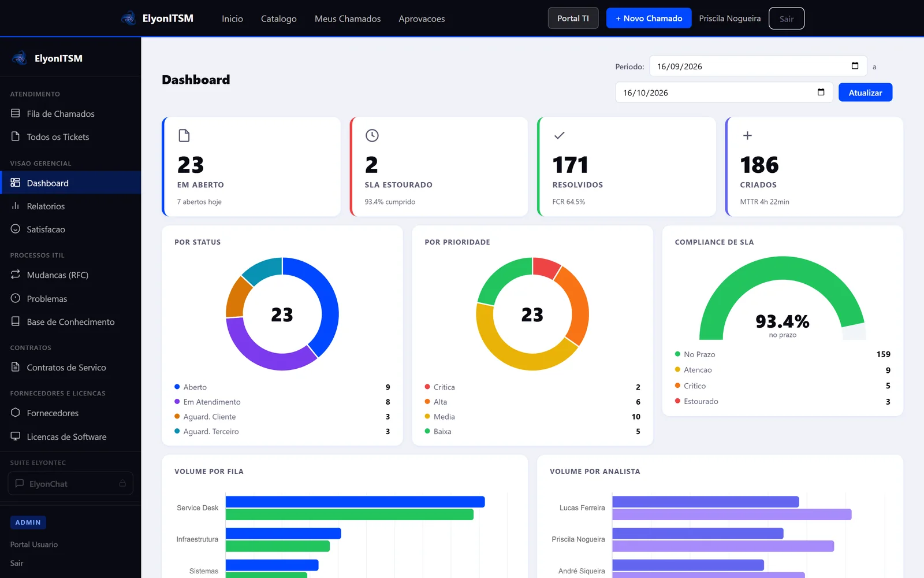
Task: Click the Licencas de Software monitor icon
Action: [x=16, y=436]
